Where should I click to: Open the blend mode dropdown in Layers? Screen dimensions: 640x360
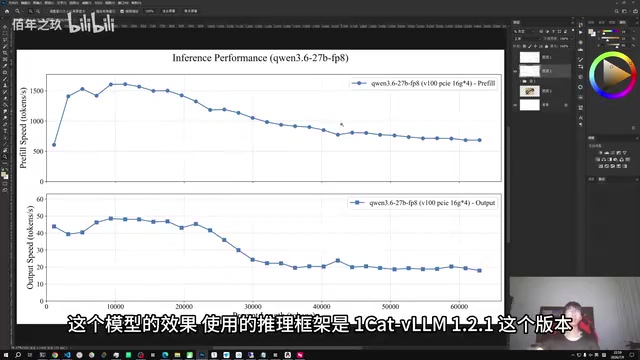[527, 38]
